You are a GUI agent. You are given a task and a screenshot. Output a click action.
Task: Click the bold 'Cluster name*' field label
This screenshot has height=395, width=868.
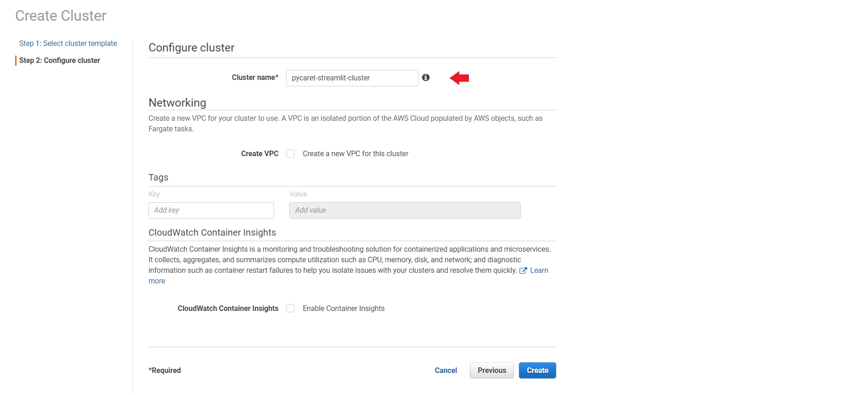tap(255, 78)
